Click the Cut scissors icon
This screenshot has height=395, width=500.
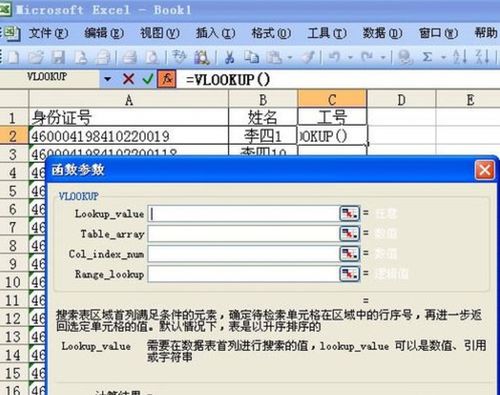click(x=229, y=57)
